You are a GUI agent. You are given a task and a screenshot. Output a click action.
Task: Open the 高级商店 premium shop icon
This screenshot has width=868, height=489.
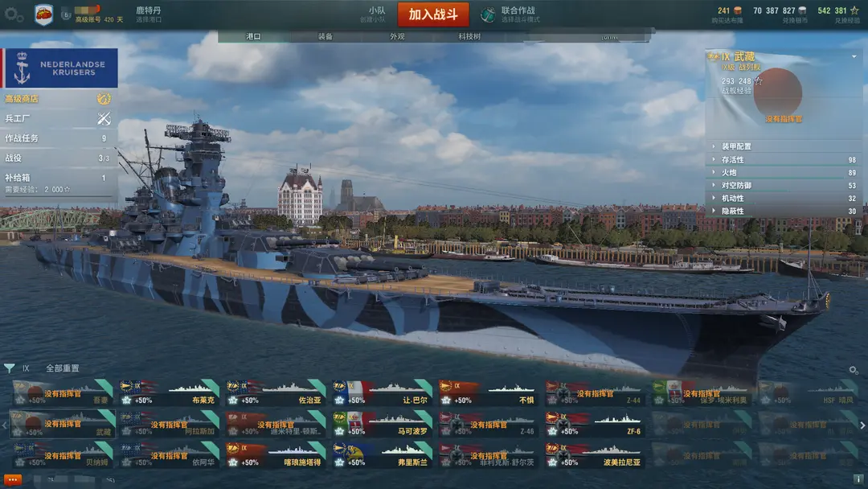coord(104,99)
